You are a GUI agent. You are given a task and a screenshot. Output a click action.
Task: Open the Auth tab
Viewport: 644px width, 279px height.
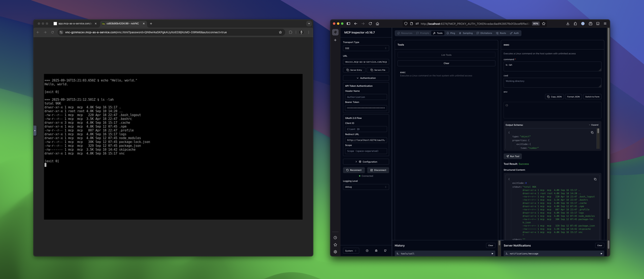514,33
